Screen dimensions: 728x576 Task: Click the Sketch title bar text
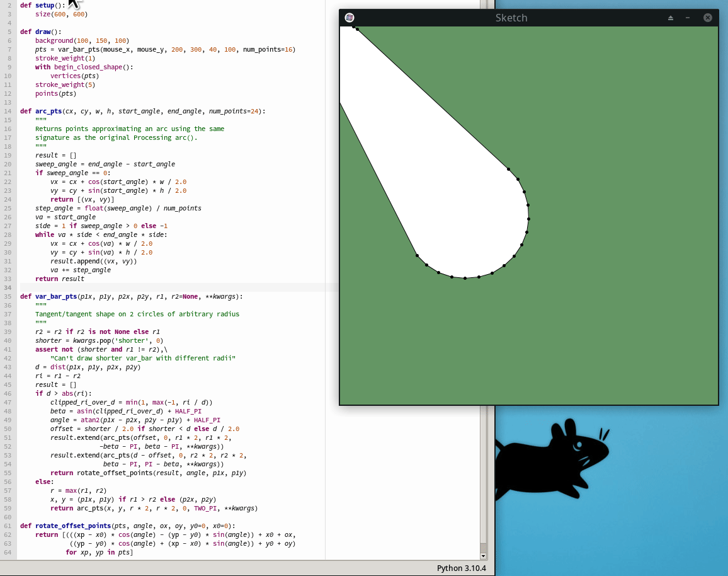511,18
